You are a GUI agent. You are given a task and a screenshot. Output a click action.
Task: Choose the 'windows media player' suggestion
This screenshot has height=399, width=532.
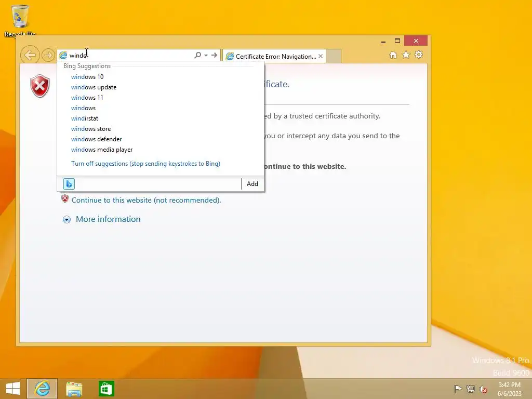pyautogui.click(x=161, y=150)
